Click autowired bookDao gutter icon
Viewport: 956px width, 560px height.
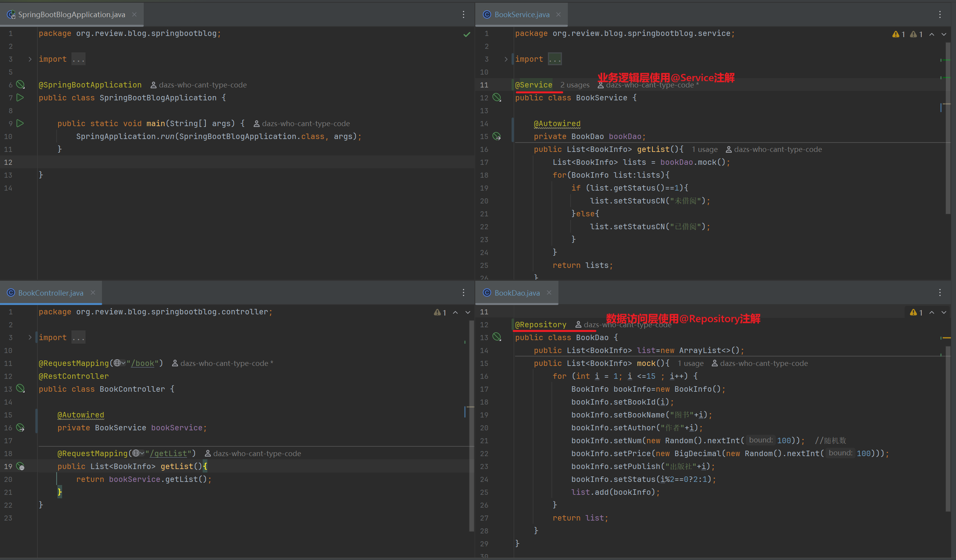tap(497, 136)
